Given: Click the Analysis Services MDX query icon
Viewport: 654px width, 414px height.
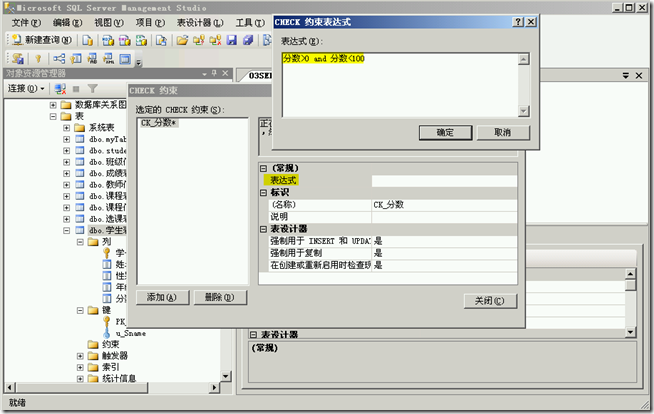Looking at the screenshot, I should click(x=108, y=40).
